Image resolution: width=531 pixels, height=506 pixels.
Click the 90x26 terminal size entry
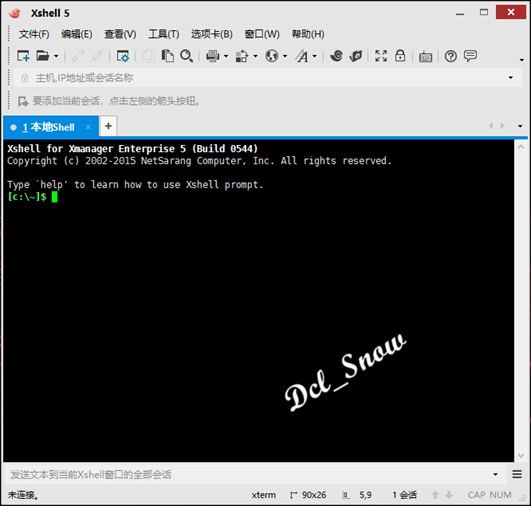308,495
